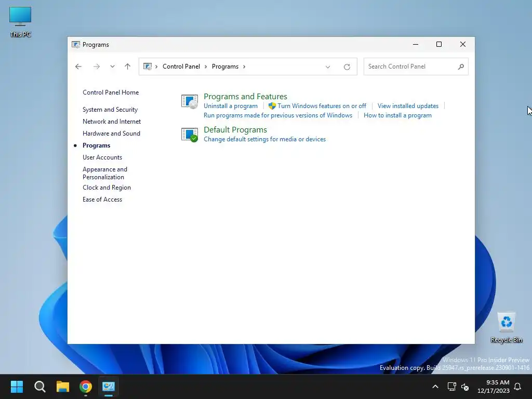Open Change default settings for media or devices
Screen dimensions: 532x399
tap(264, 139)
